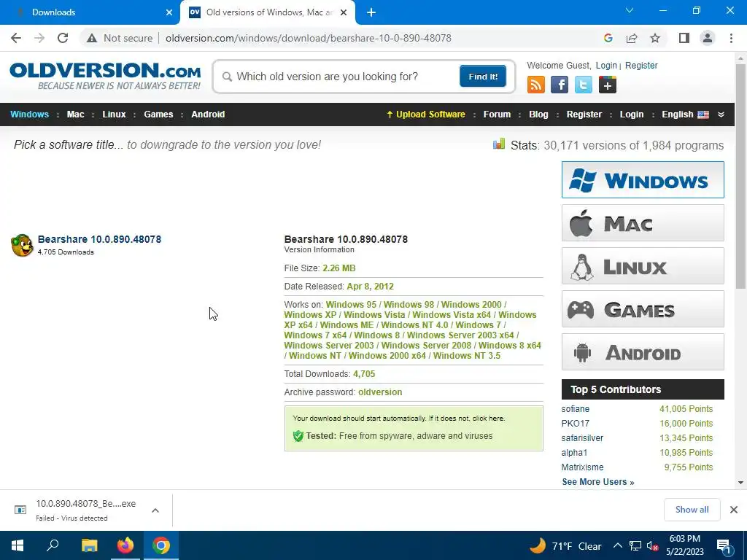
Task: Click Upload Software in the nav bar
Action: (x=425, y=114)
